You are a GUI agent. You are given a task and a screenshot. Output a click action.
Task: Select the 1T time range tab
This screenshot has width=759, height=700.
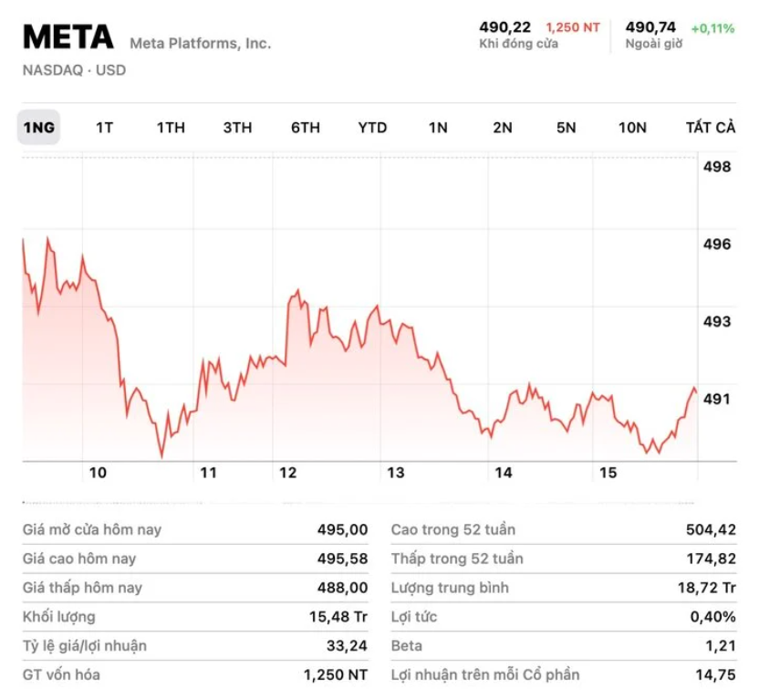[x=103, y=128]
